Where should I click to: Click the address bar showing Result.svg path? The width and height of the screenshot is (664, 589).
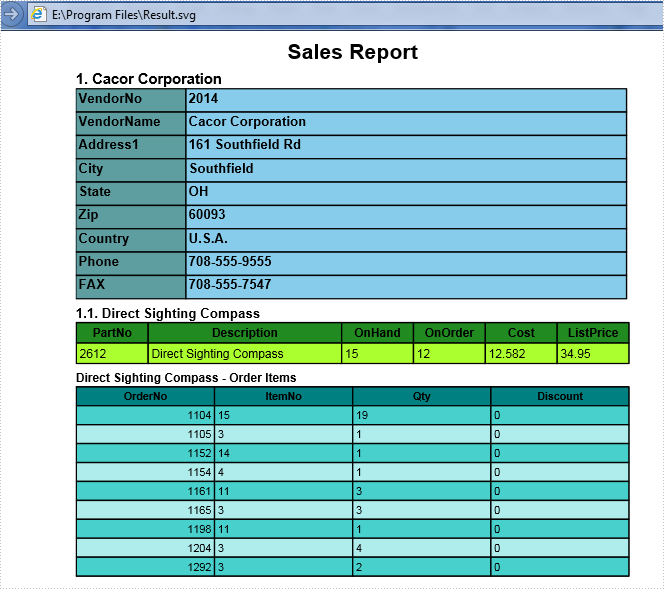[x=344, y=15]
